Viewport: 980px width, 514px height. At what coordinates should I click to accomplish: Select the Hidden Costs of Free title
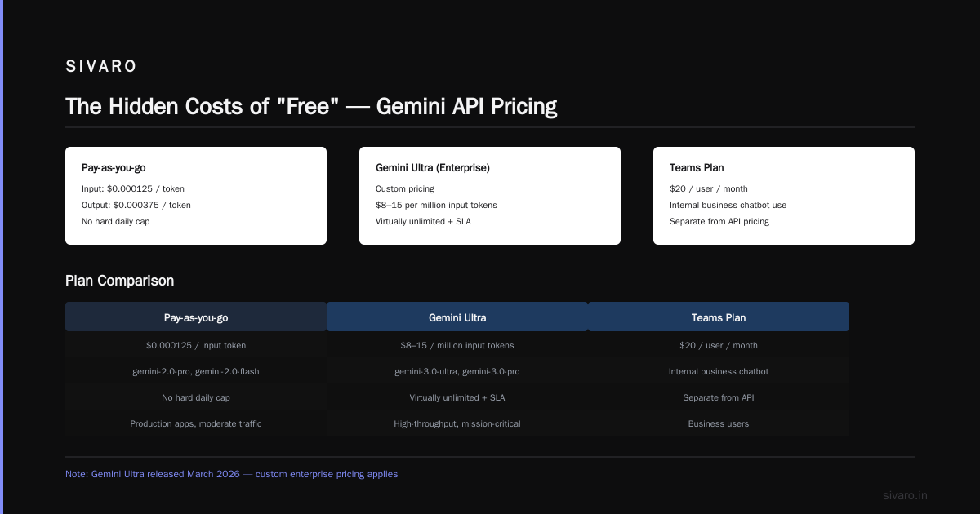point(311,107)
